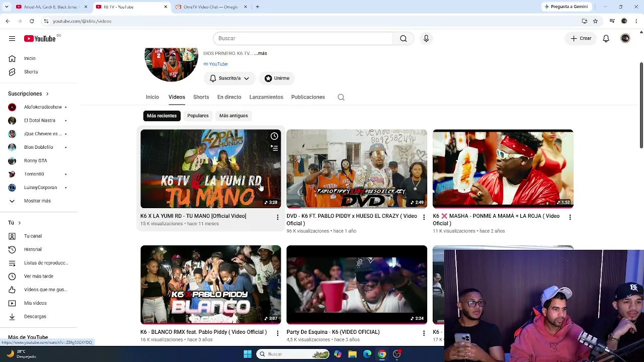Open Chrome's three-dot menu
644x362 pixels.
pyautogui.click(x=636, y=21)
